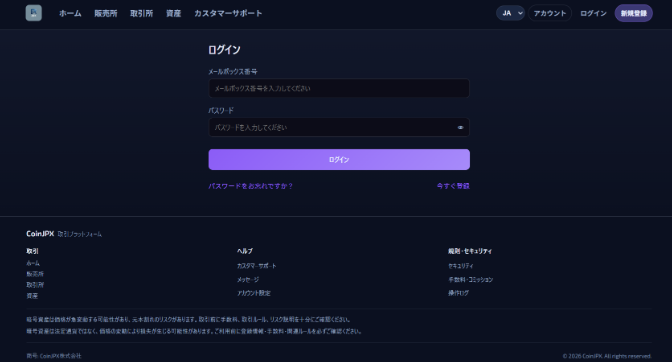Open the ホーム nav menu item
This screenshot has height=362, width=672.
(70, 13)
